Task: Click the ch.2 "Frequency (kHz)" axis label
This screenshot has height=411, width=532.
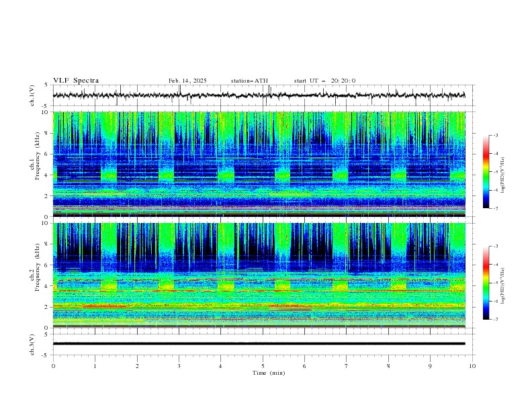Action: coord(38,267)
